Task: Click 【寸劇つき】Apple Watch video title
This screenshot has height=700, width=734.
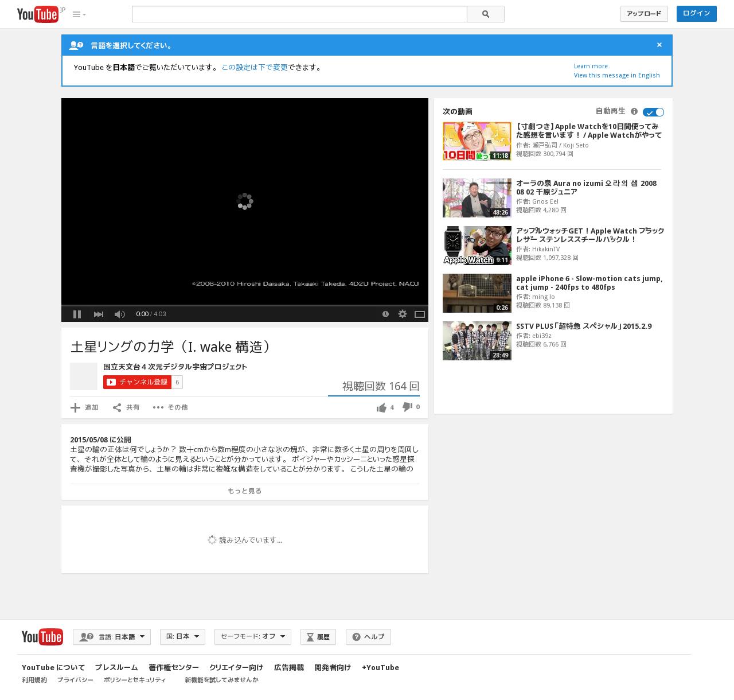Action: click(589, 131)
